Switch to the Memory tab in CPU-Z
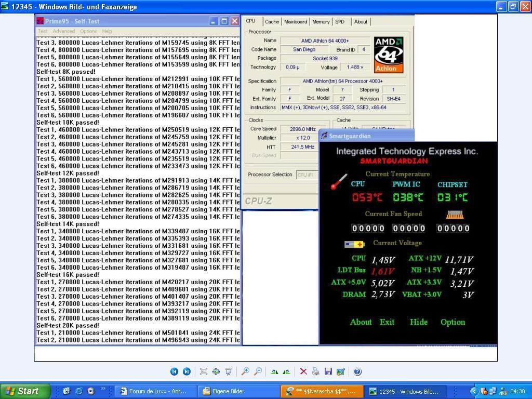The image size is (532, 399). (x=321, y=22)
